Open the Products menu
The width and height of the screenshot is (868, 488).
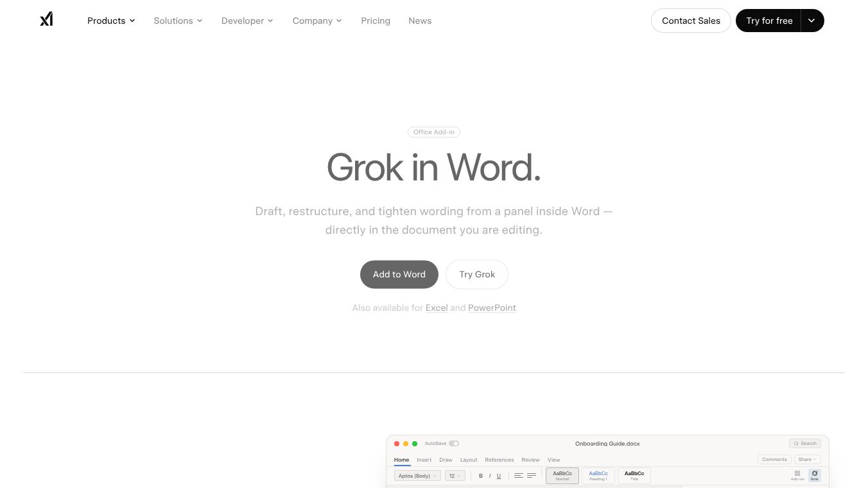coord(111,21)
